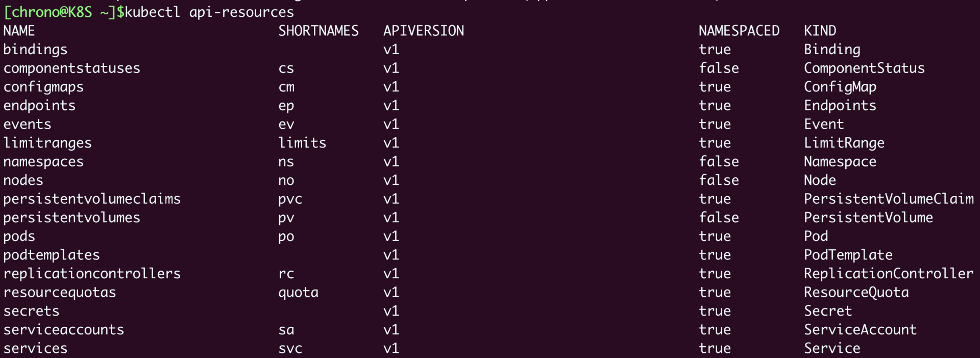980x358 pixels.
Task: Click the persistentvolumeclaims resource name
Action: point(92,199)
